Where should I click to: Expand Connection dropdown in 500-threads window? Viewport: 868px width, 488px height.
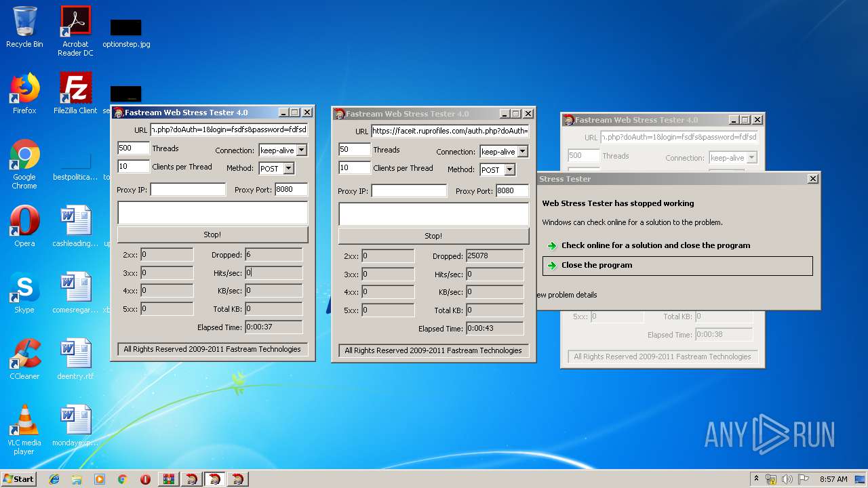[302, 150]
